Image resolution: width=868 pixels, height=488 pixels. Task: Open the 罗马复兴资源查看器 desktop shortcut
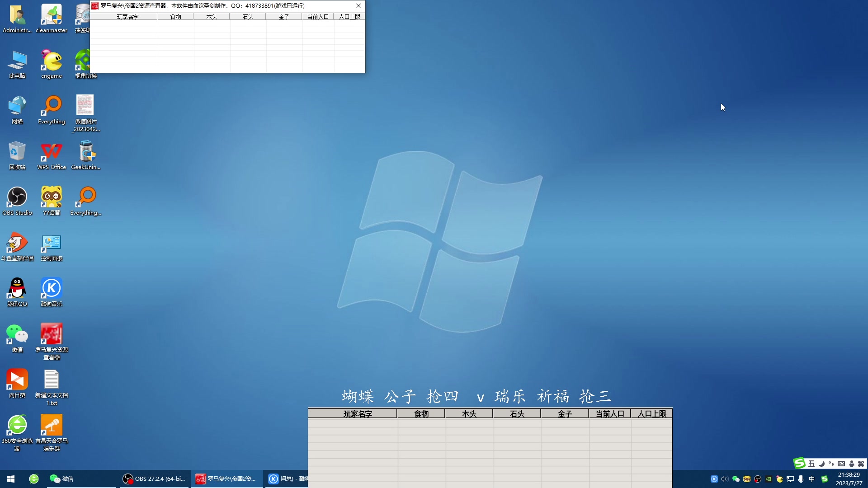tap(52, 334)
